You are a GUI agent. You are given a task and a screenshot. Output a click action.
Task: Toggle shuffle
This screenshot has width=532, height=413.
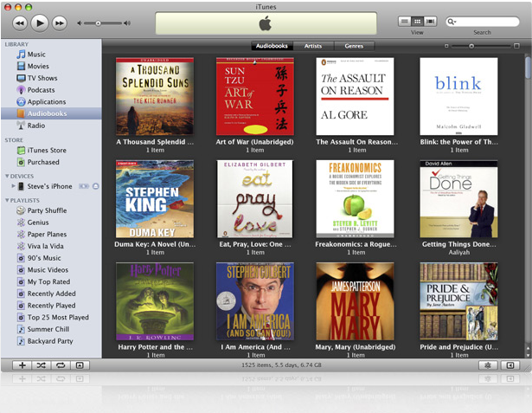(x=41, y=365)
